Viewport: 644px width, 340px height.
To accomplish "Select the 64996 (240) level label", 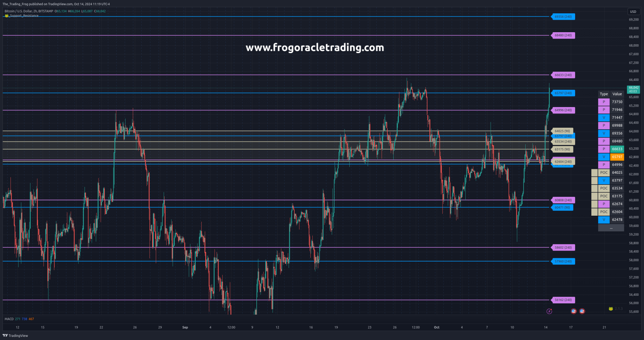I will pyautogui.click(x=563, y=110).
